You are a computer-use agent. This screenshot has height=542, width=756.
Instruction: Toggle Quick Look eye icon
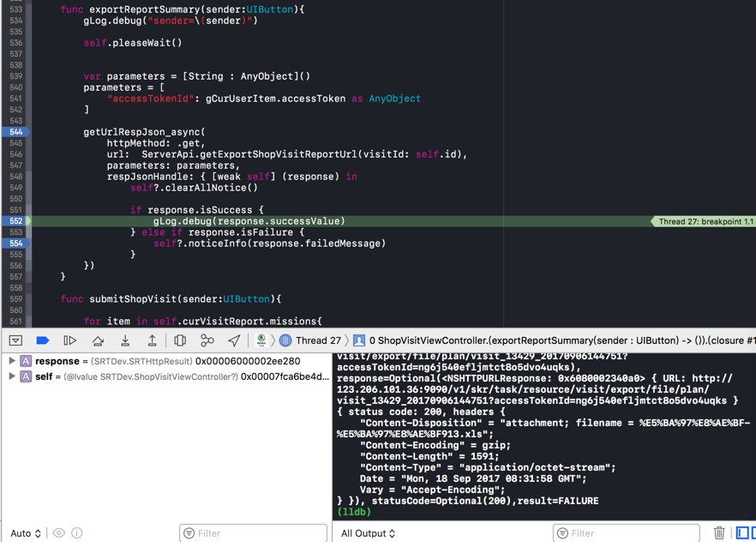pos(59,533)
